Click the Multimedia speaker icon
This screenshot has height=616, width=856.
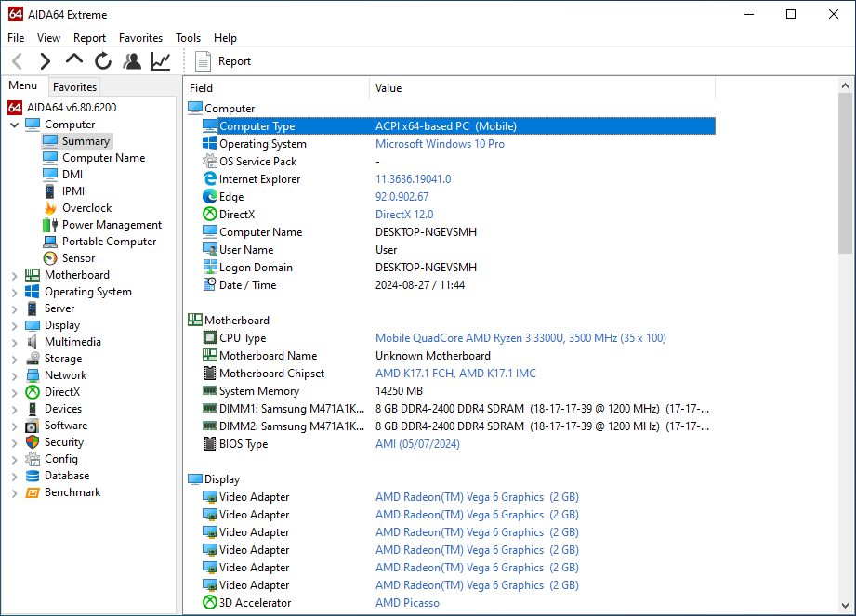(33, 342)
